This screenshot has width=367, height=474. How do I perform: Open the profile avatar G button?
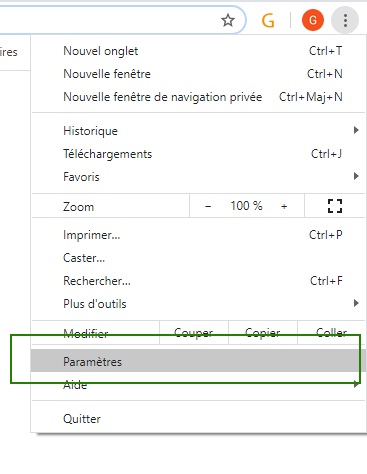pos(313,20)
